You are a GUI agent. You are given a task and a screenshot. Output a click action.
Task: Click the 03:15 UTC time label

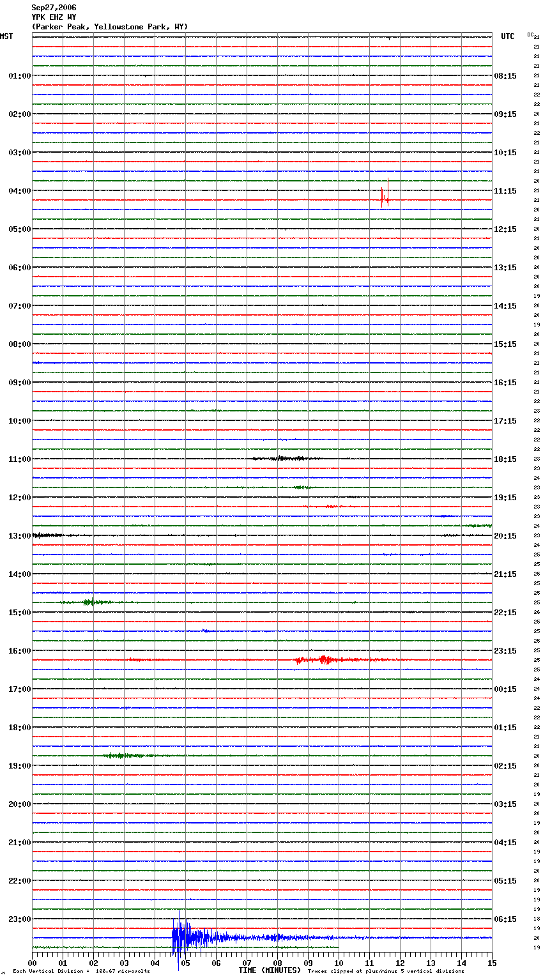505,804
